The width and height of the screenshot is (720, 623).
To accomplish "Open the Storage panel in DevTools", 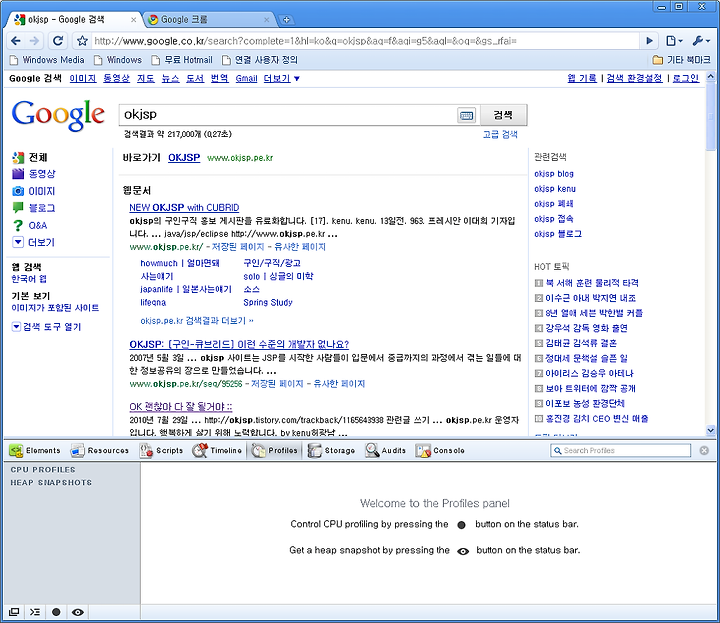I will click(331, 450).
